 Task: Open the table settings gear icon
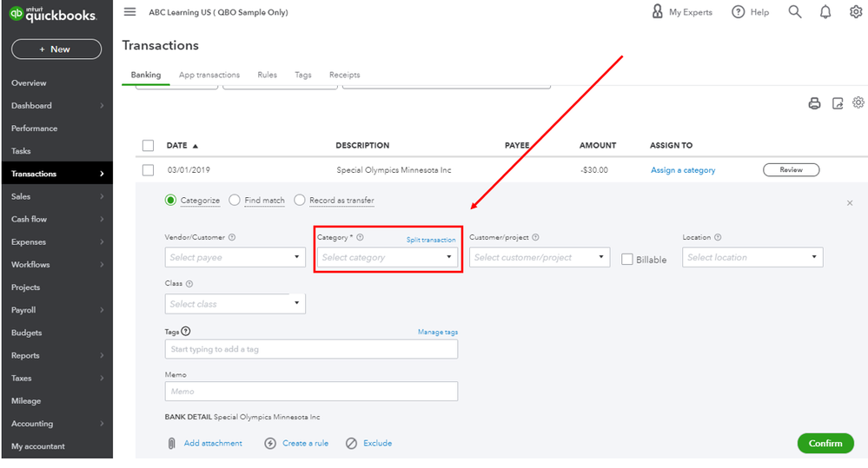click(x=858, y=102)
